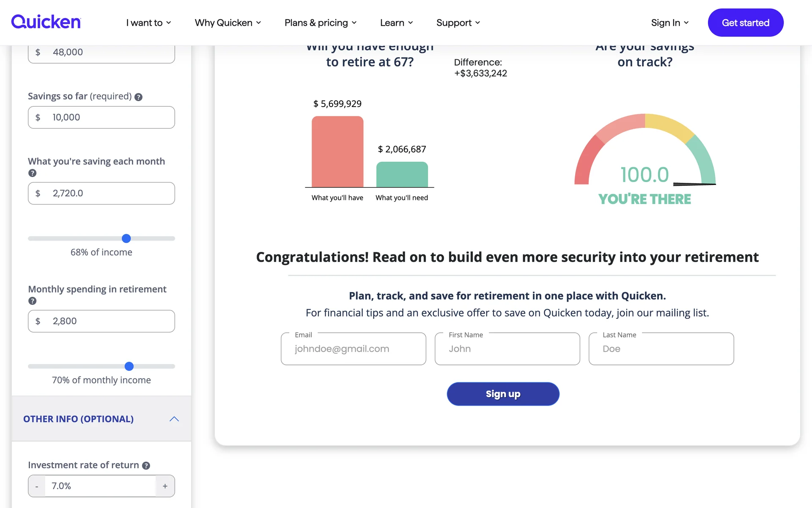Viewport: 812px width, 508px height.
Task: Expand the I want to menu
Action: click(148, 22)
